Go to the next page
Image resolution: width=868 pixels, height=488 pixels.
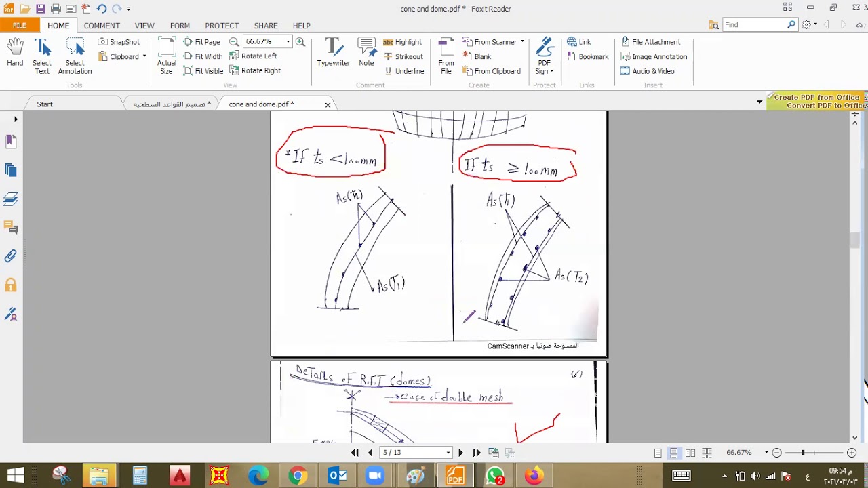[461, 453]
